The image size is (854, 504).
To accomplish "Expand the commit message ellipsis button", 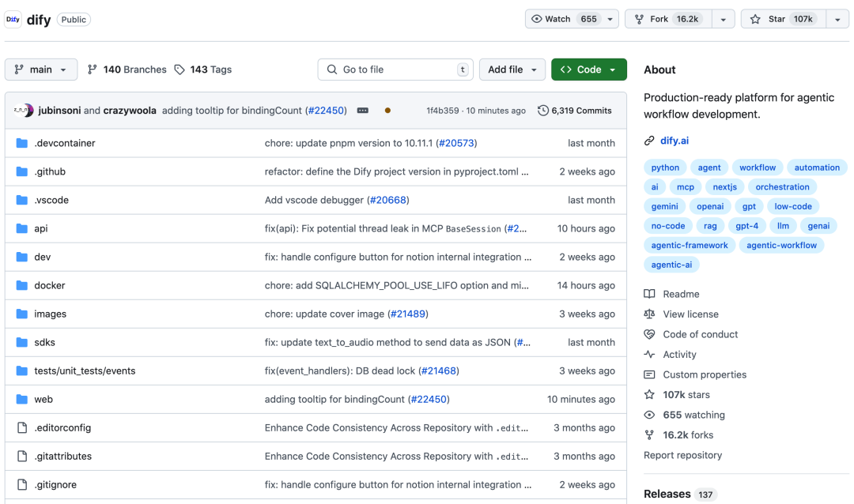I will pos(363,111).
